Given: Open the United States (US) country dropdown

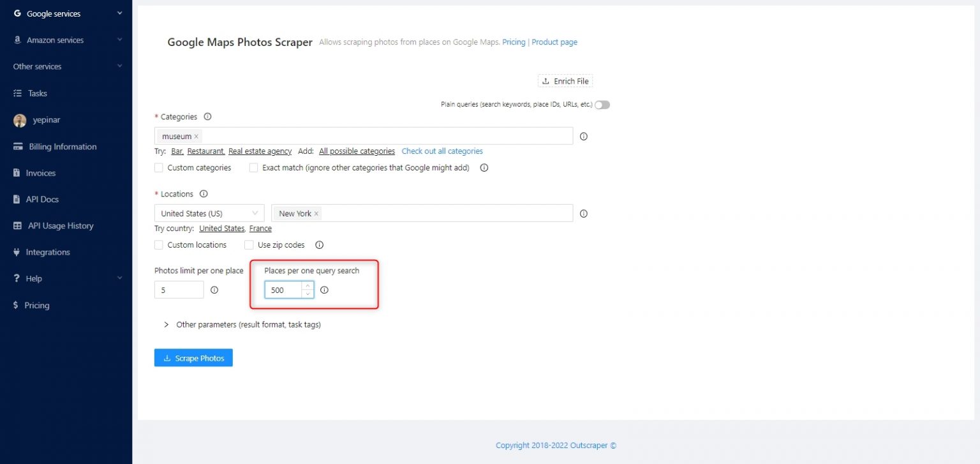Looking at the screenshot, I should click(x=209, y=214).
